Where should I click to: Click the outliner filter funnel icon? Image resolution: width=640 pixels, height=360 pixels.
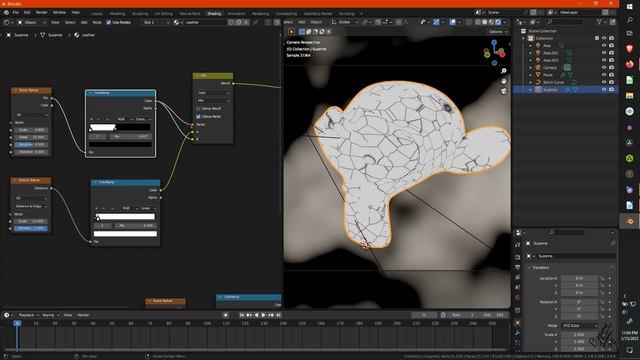(599, 22)
